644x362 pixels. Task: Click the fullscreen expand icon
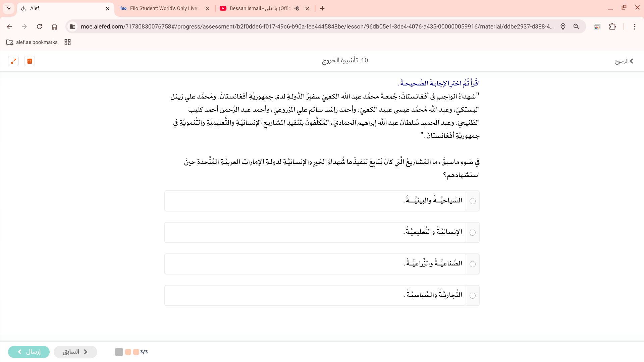click(x=13, y=61)
